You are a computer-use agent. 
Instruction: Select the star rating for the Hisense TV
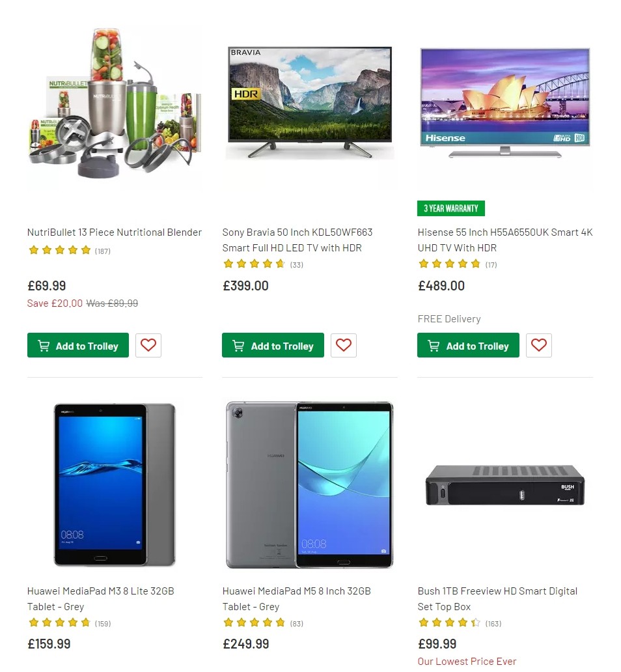[450, 264]
